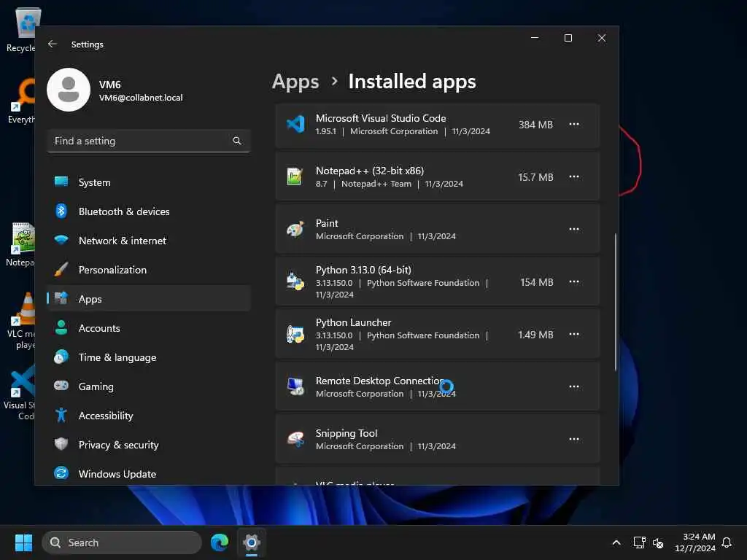The image size is (747, 560).
Task: Click the Bluetooth icon in sidebar
Action: [61, 211]
